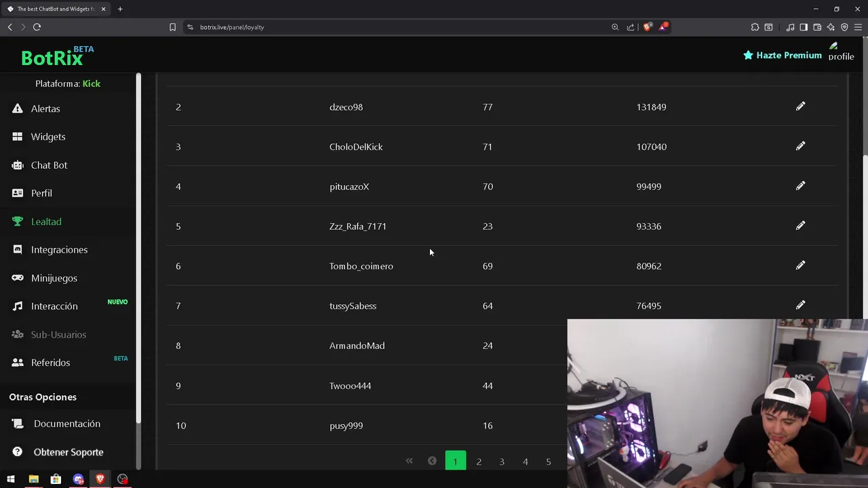Open the Brave VPN shield icon
Image resolution: width=868 pixels, height=488 pixels.
tap(844, 27)
